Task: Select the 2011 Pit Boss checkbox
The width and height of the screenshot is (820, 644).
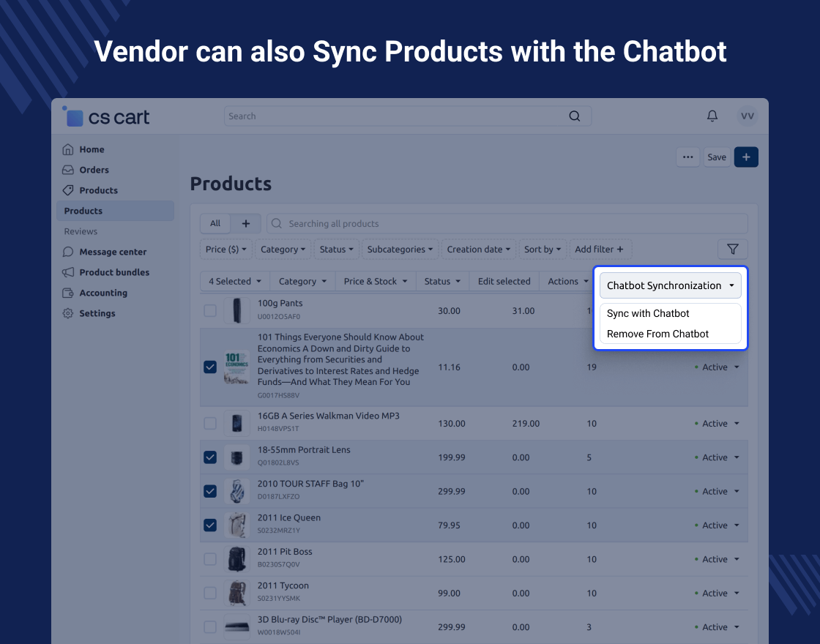Action: pos(210,559)
